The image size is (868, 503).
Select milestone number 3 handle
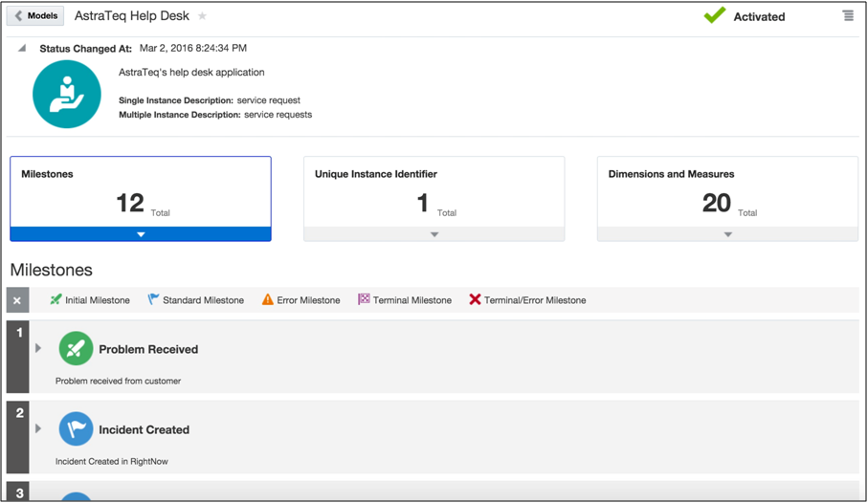coord(18,491)
